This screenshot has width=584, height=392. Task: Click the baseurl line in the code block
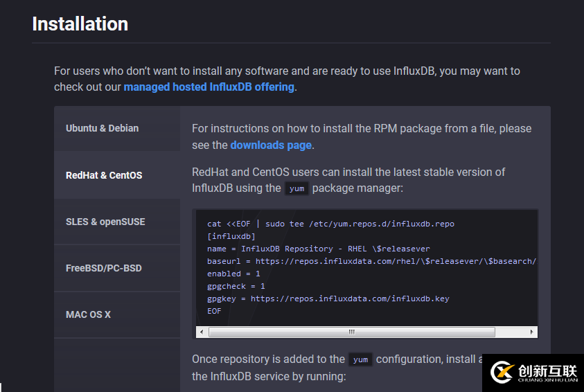click(x=371, y=261)
